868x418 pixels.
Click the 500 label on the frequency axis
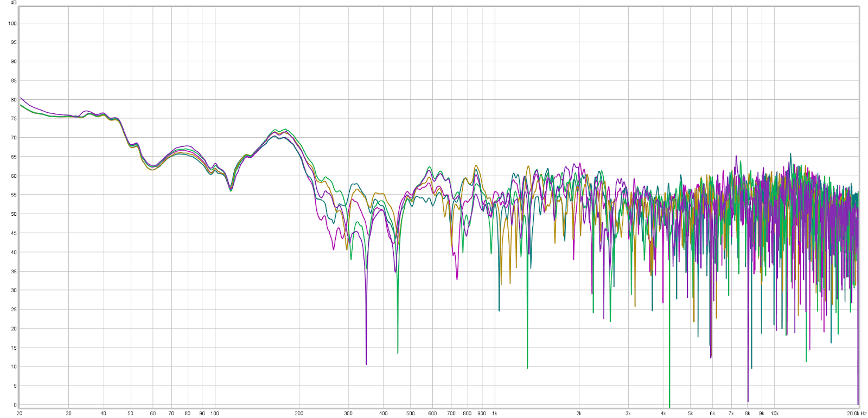coord(411,413)
